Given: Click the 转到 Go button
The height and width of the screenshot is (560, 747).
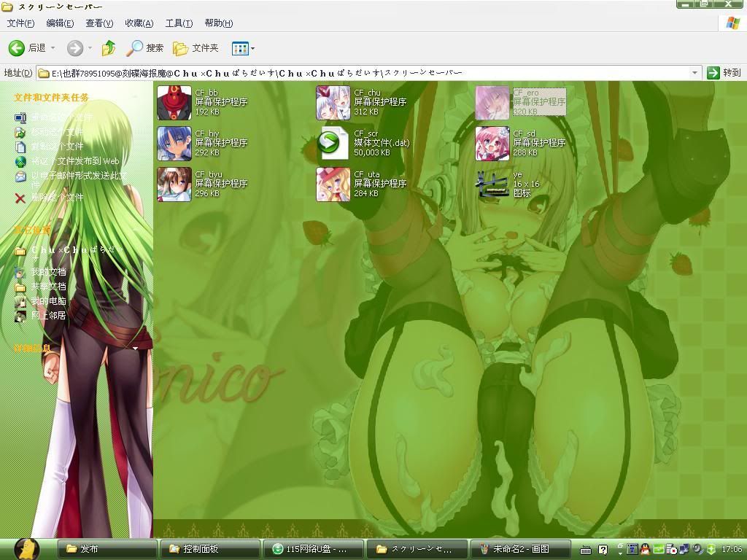Looking at the screenshot, I should [x=724, y=73].
